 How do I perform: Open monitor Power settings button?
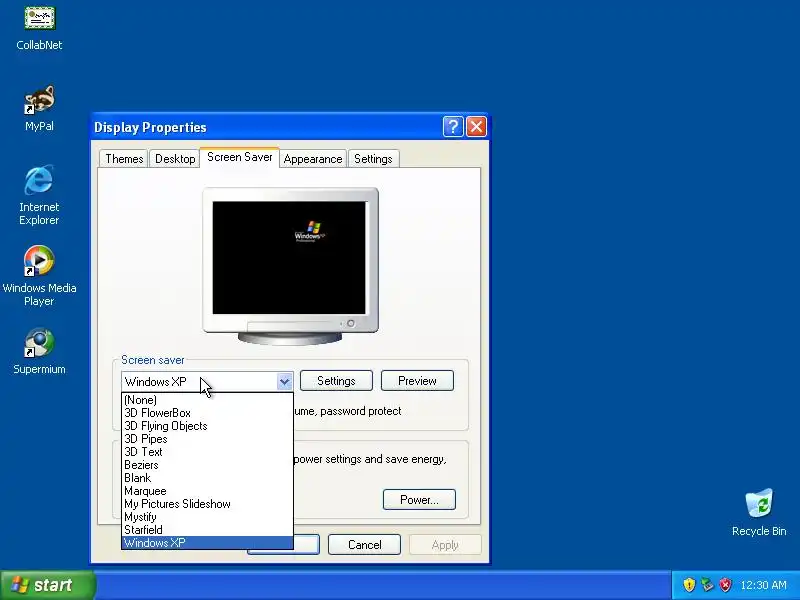point(419,499)
